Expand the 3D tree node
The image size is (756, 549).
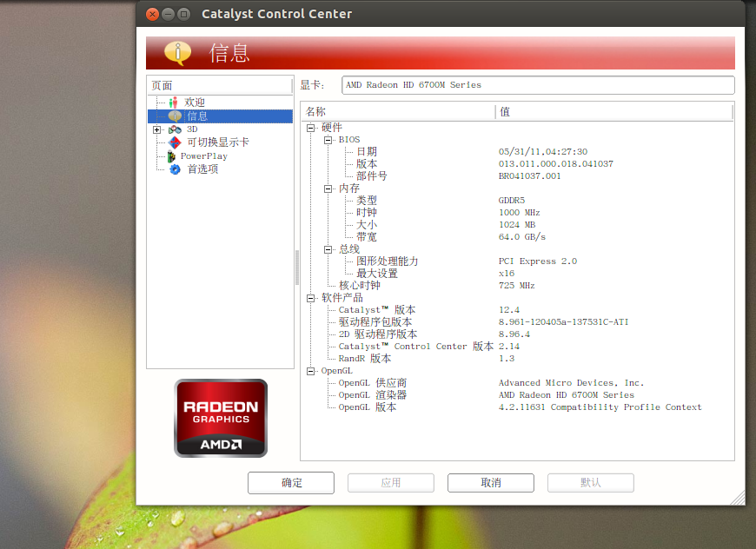click(156, 129)
